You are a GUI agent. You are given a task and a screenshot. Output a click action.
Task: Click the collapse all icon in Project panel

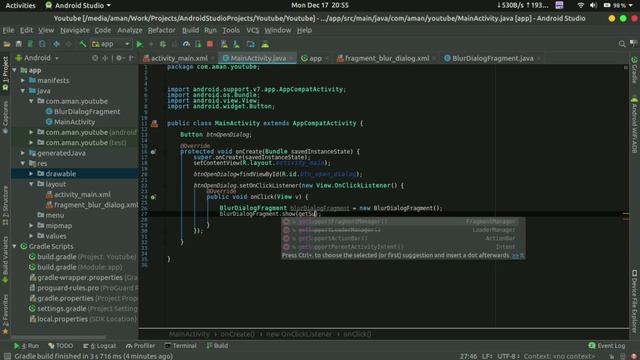(x=105, y=58)
